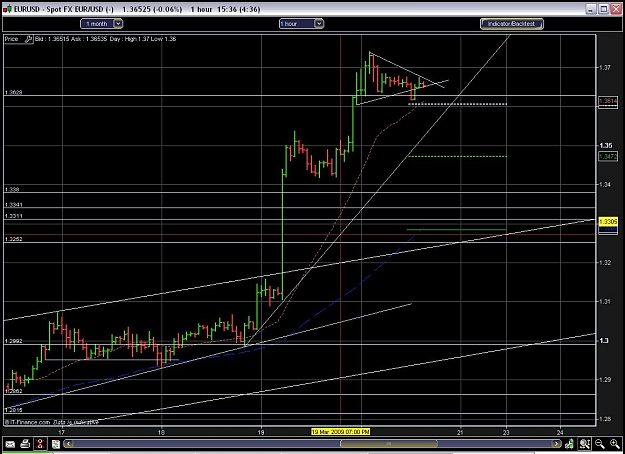Open the '1 month' history range dropdown
The width and height of the screenshot is (625, 454).
coord(101,24)
